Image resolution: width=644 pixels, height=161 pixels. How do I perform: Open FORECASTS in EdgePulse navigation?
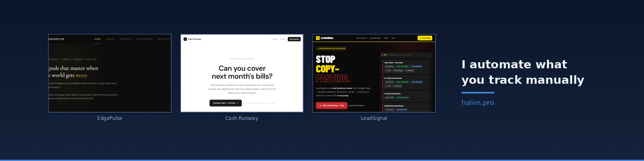(126, 39)
